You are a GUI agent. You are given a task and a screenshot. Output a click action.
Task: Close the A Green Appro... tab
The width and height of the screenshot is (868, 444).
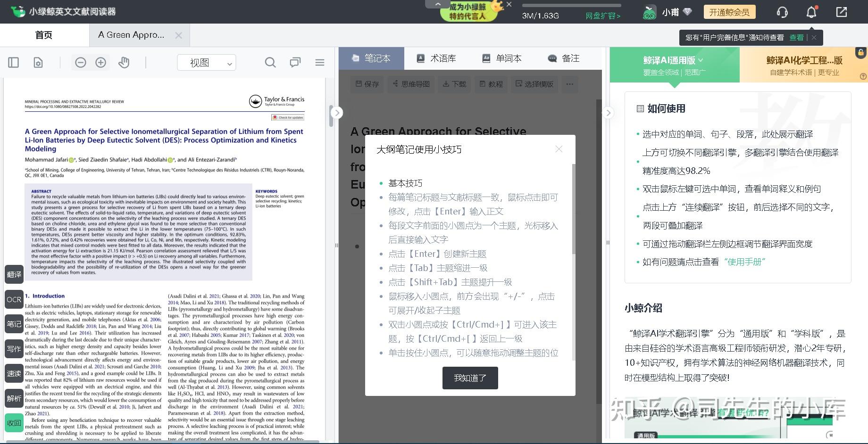click(178, 35)
